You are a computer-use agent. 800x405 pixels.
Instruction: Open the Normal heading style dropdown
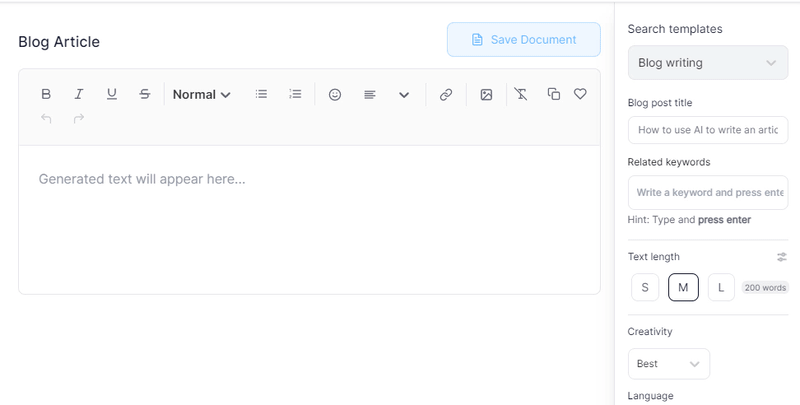click(202, 94)
